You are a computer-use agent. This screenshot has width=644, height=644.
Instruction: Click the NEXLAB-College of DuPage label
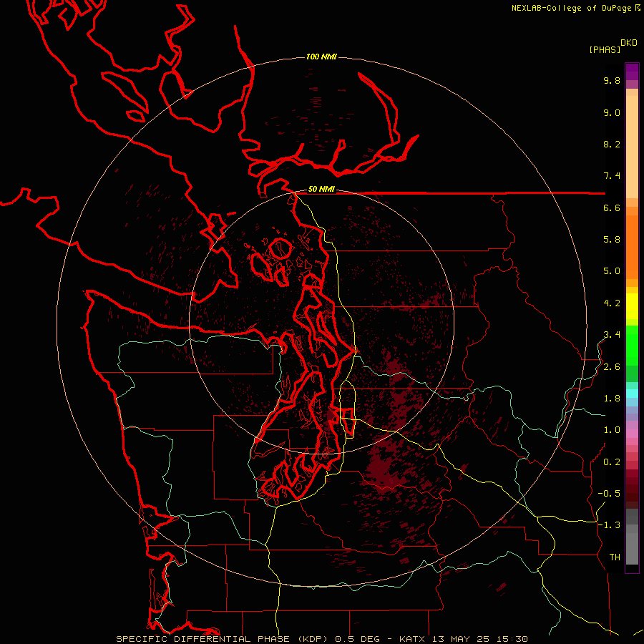[x=571, y=8]
